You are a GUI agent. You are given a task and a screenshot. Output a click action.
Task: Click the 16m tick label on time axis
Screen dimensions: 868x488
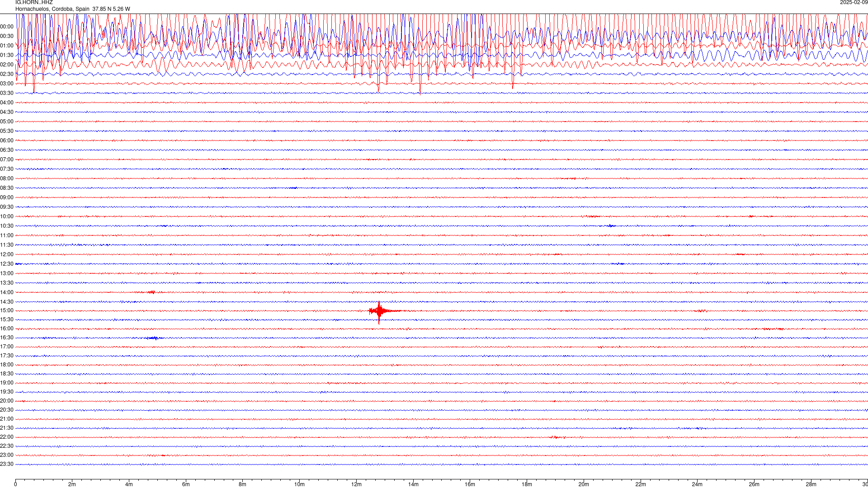point(470,484)
